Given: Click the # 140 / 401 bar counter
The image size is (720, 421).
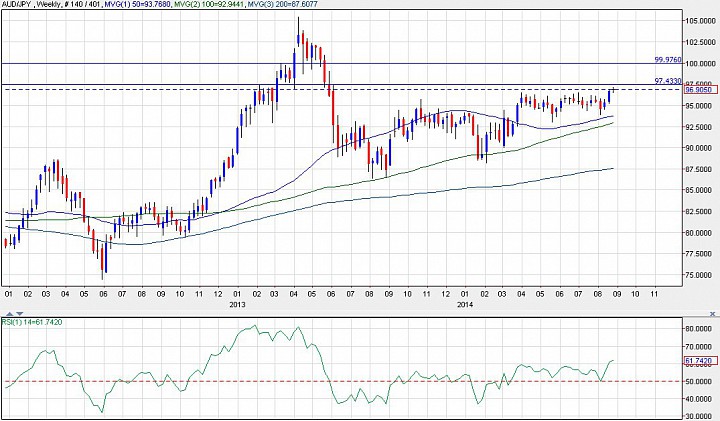Looking at the screenshot, I should click(x=81, y=4).
